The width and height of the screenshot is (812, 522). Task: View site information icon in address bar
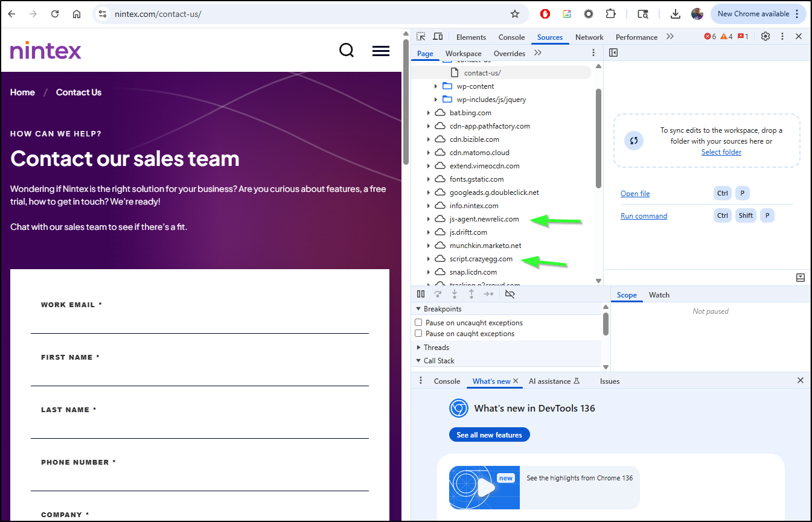point(103,14)
